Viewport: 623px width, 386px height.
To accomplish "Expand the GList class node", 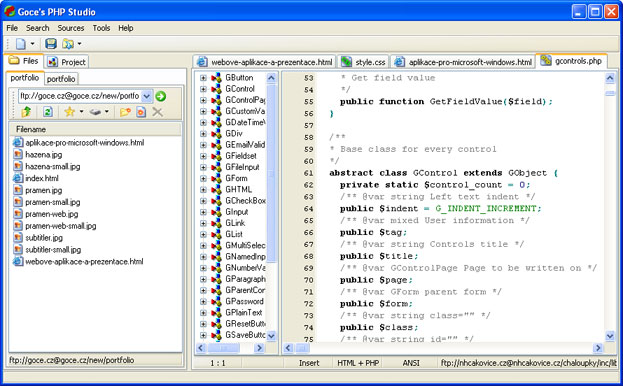I will tap(203, 234).
